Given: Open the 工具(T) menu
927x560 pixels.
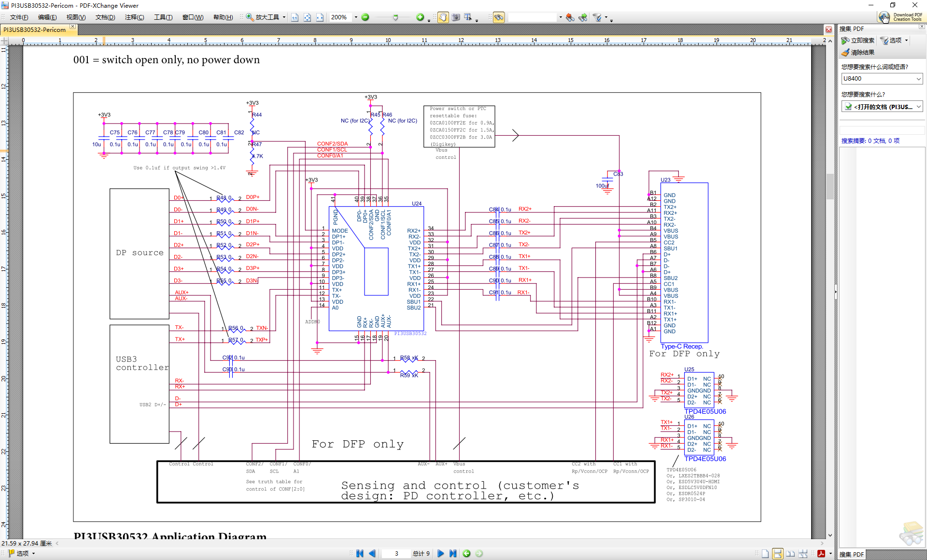Looking at the screenshot, I should pos(163,17).
